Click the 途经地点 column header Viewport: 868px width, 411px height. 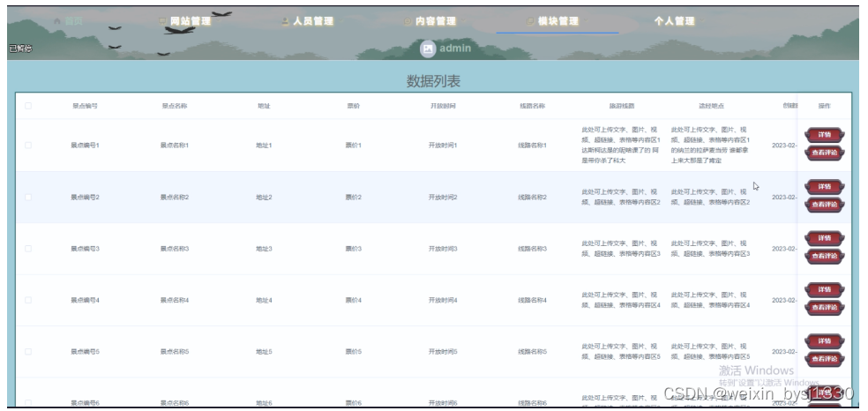711,106
